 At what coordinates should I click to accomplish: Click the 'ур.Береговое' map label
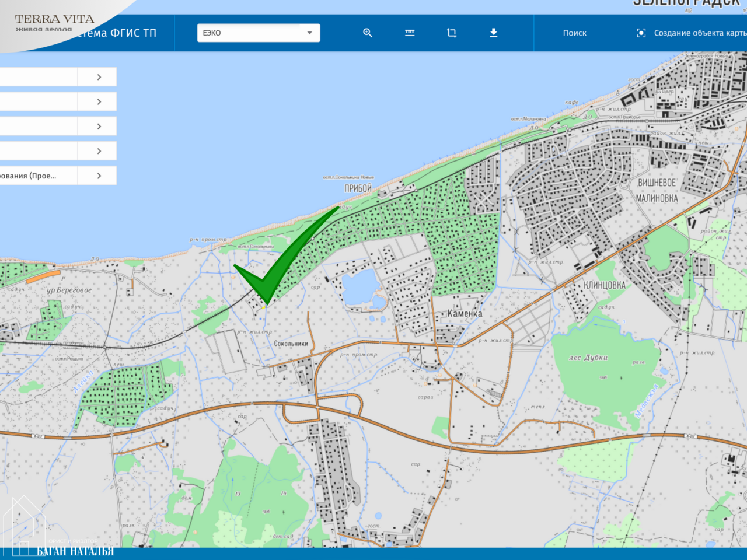tap(69, 290)
